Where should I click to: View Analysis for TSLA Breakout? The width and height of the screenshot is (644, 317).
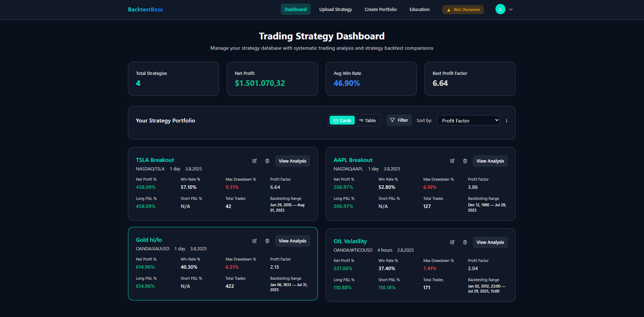tap(292, 161)
